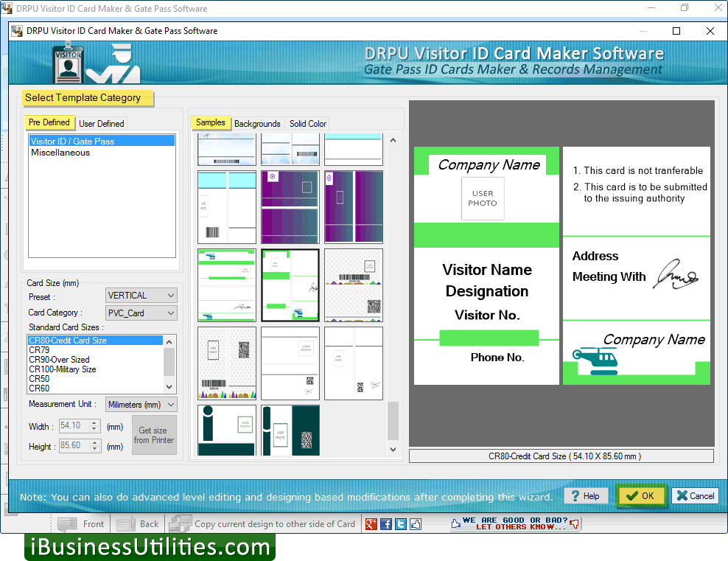Increase Width with the up spinner arrow
The height and width of the screenshot is (561, 728).
coord(95,422)
